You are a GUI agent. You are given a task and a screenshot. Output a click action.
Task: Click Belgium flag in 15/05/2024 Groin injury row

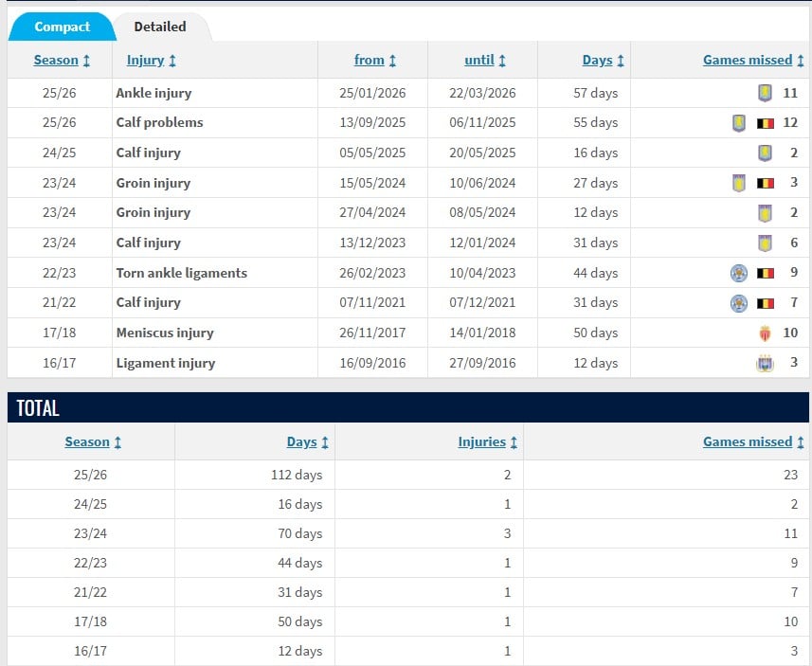[x=766, y=183]
